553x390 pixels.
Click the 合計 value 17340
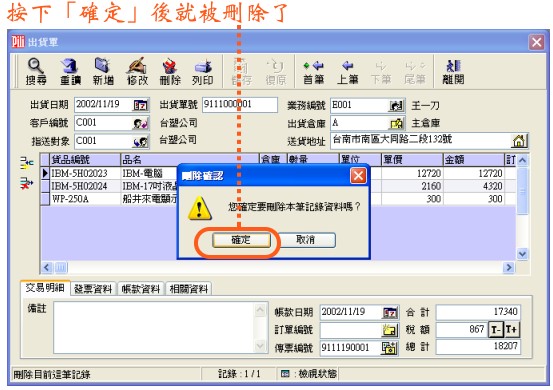pos(478,312)
